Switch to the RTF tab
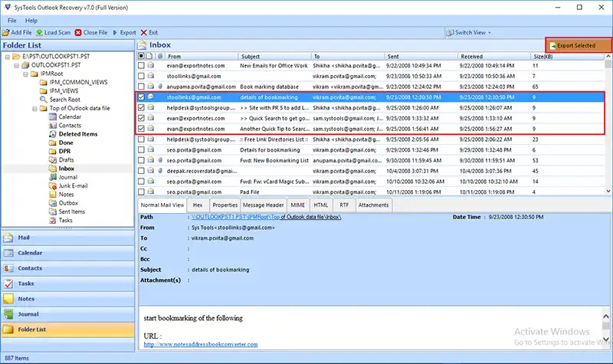The image size is (613, 364). (x=344, y=205)
